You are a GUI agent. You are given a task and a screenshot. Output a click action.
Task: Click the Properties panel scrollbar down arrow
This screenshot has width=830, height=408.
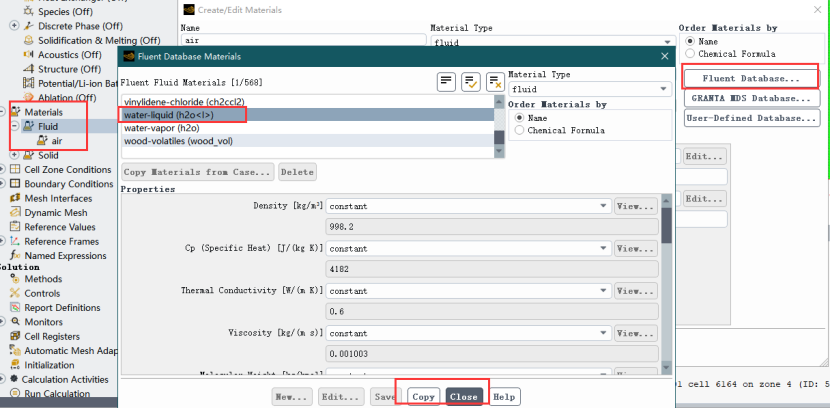[x=666, y=367]
